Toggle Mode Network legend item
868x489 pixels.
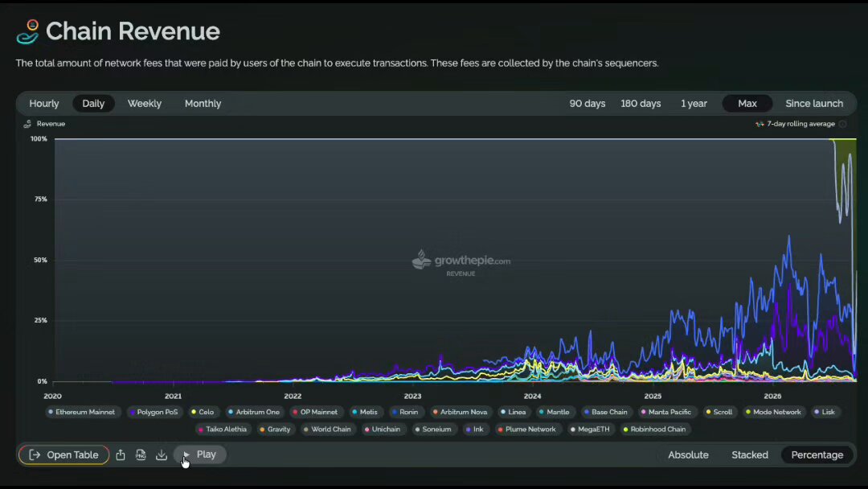(773, 412)
